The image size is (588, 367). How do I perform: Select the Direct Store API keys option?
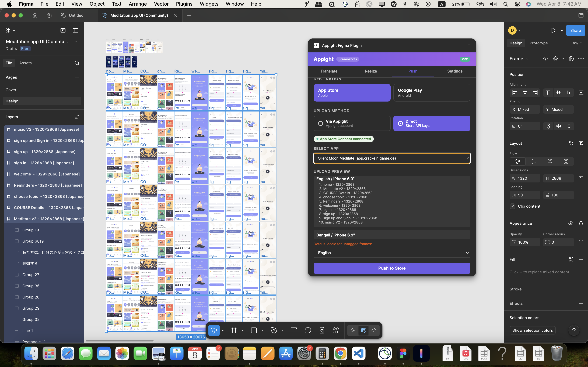(431, 123)
